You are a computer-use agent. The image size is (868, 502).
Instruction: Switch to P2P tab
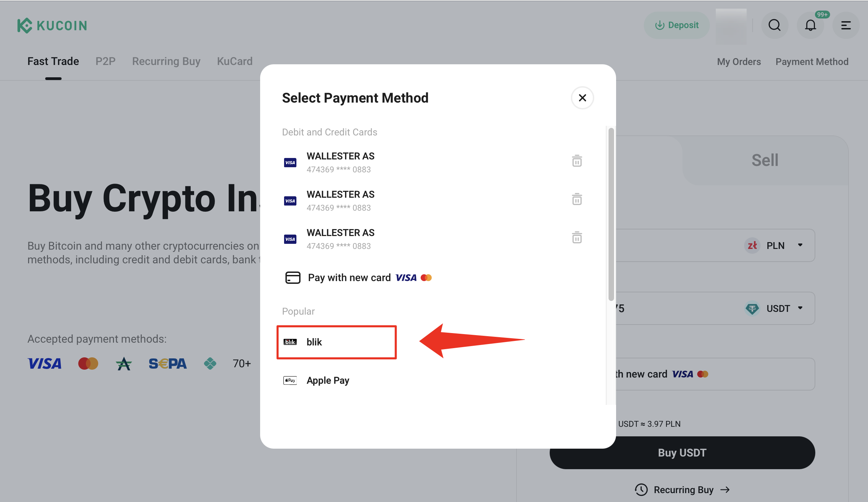click(105, 61)
